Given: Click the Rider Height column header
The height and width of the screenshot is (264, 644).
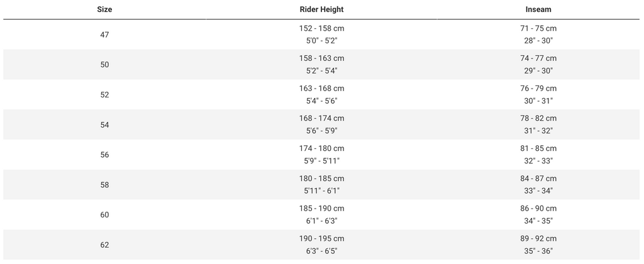Looking at the screenshot, I should pyautogui.click(x=321, y=9).
